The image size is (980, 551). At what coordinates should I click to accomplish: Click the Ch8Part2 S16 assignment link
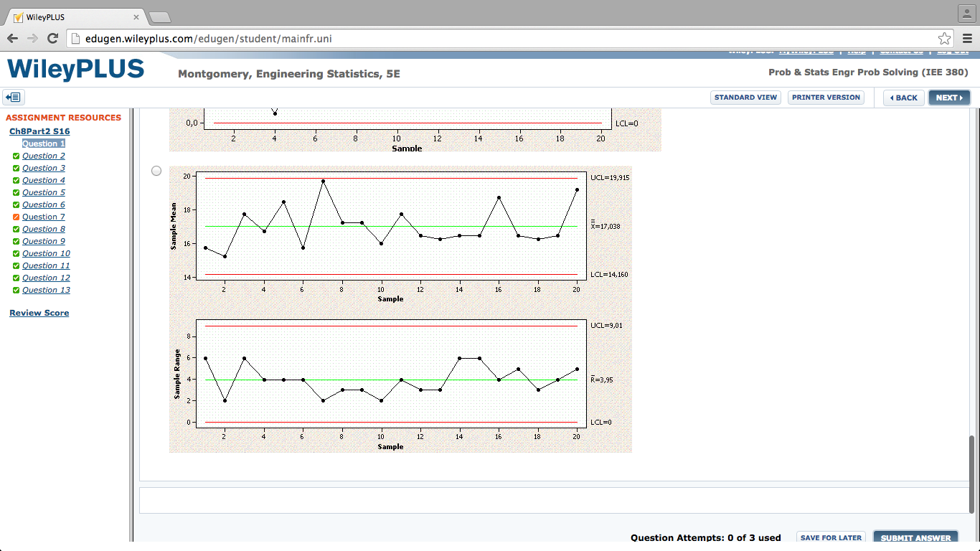[39, 131]
